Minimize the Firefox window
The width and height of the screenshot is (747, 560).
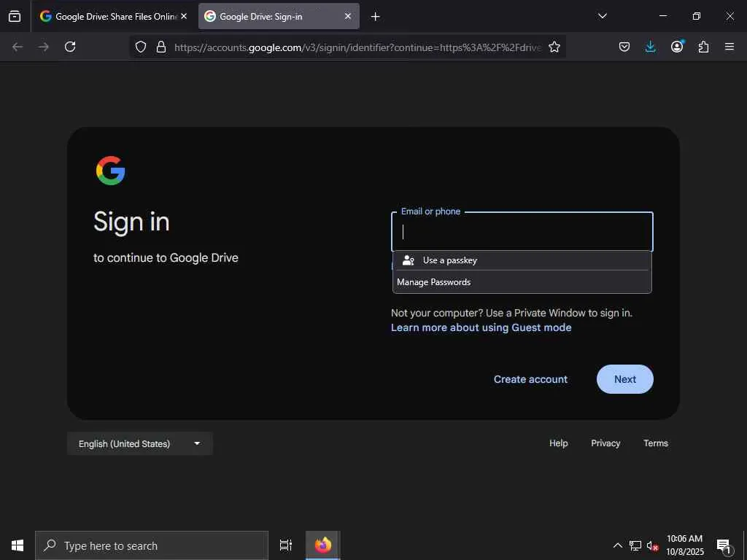click(x=662, y=16)
